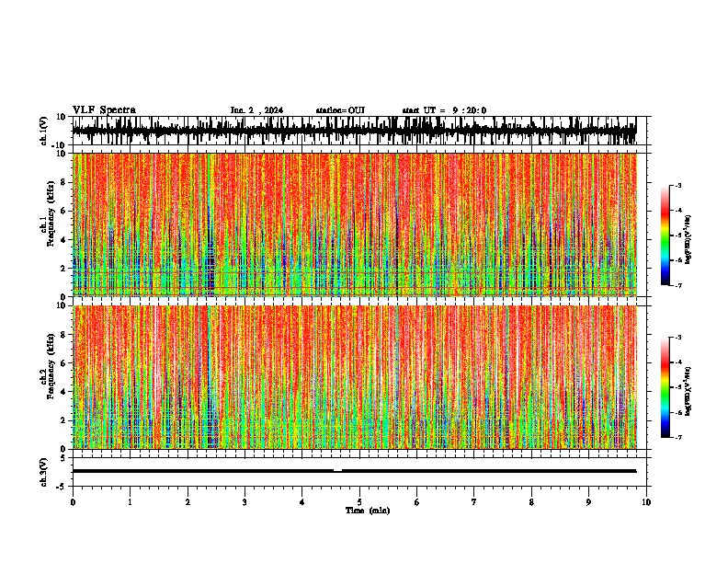This screenshot has height=563, width=728.
Task: Click the ch.1 spectrogram color bar
Action: point(665,236)
